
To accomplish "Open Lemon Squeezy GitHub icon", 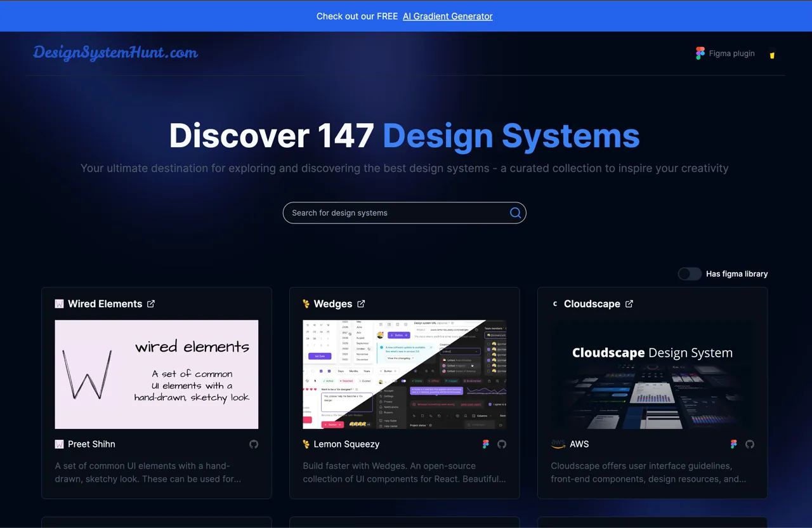I will pos(502,444).
